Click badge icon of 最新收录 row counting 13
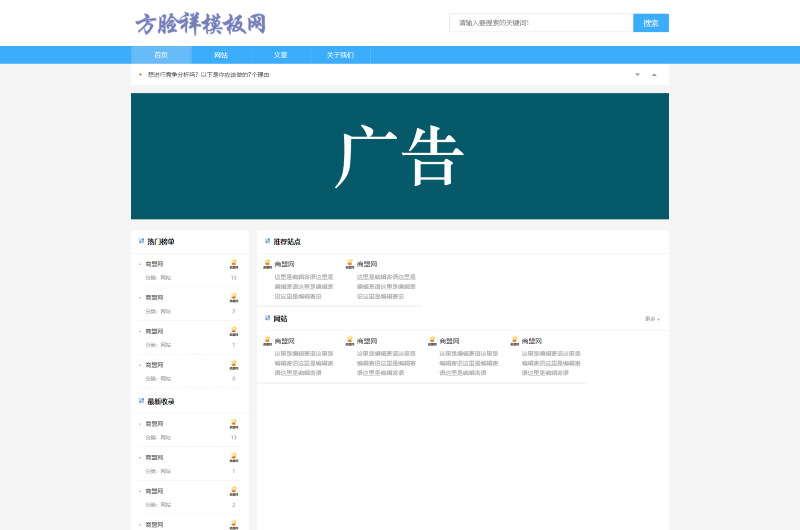 click(234, 423)
